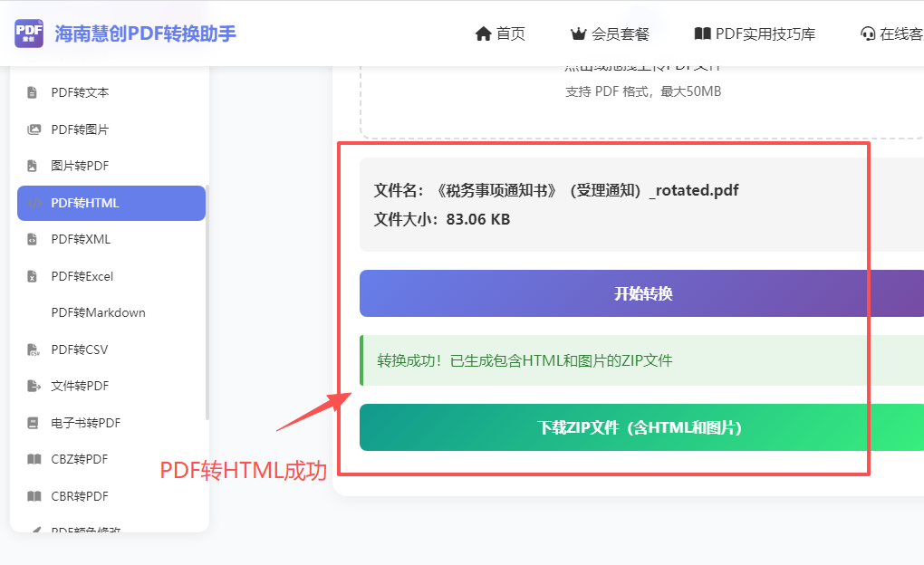This screenshot has width=924, height=565.
Task: Click the crown icon beside 会员套餐
Action: tap(579, 34)
